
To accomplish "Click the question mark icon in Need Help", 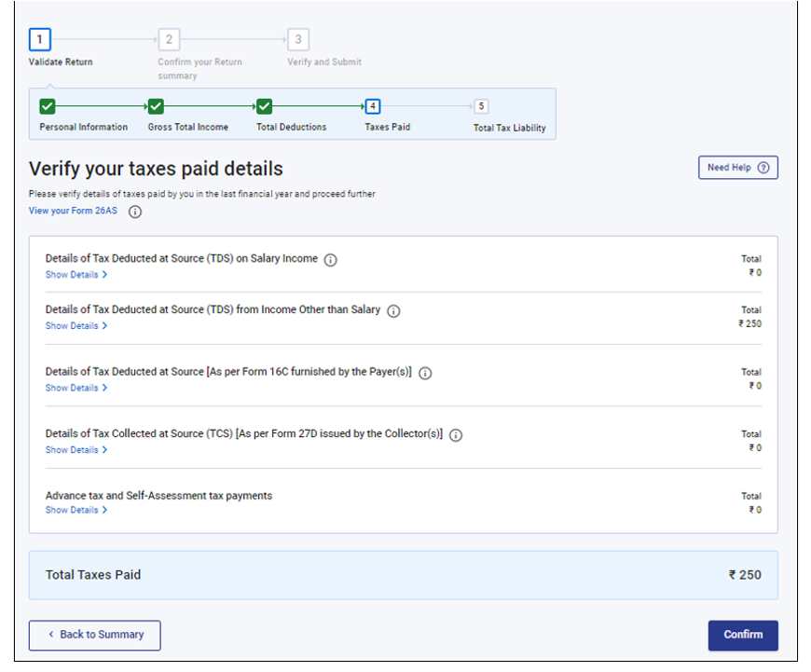I will (763, 168).
